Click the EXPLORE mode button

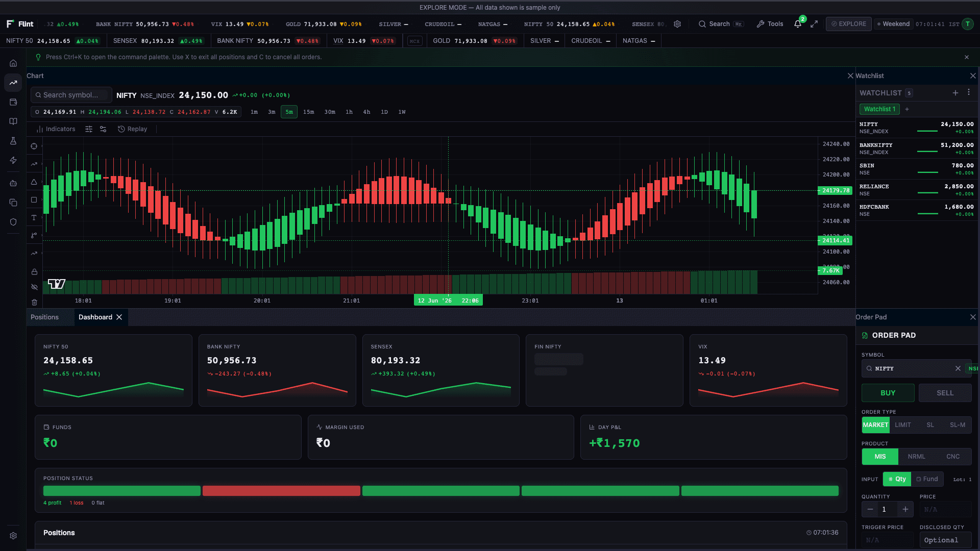[848, 24]
